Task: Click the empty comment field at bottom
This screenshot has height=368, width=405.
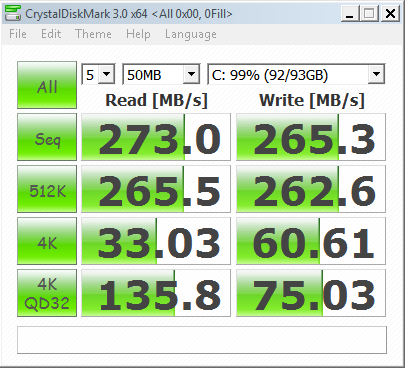Action: pos(202,340)
